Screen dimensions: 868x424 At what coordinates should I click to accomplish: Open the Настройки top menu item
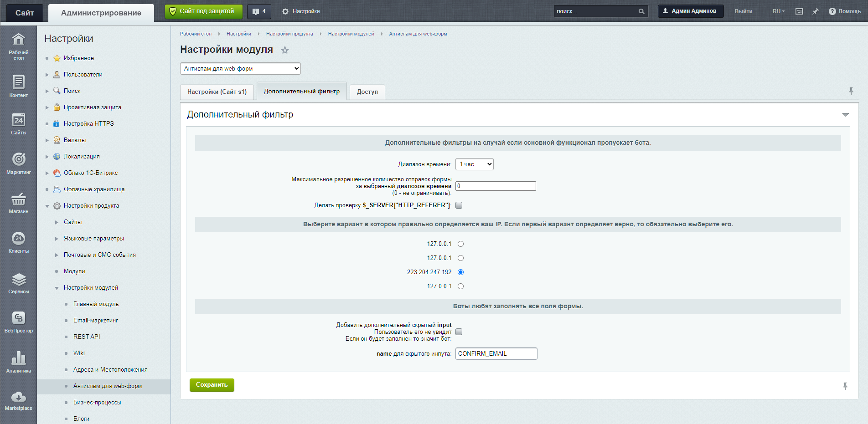(x=301, y=11)
